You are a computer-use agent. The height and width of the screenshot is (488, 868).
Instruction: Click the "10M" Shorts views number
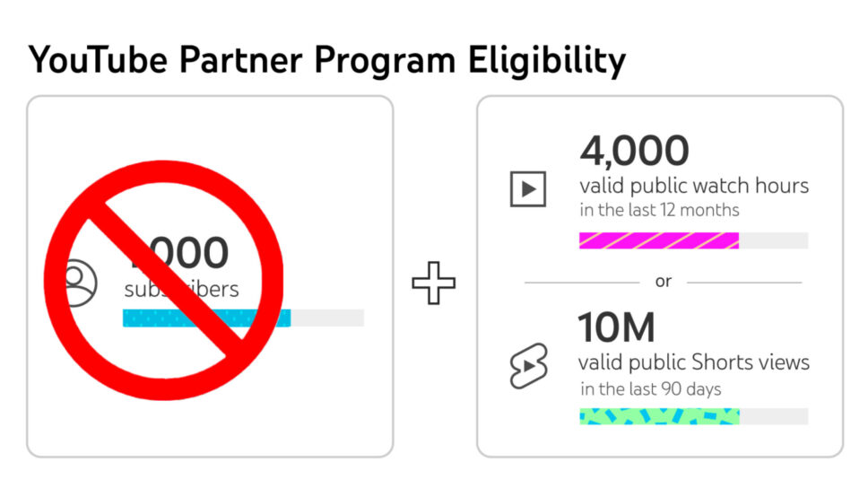(617, 329)
